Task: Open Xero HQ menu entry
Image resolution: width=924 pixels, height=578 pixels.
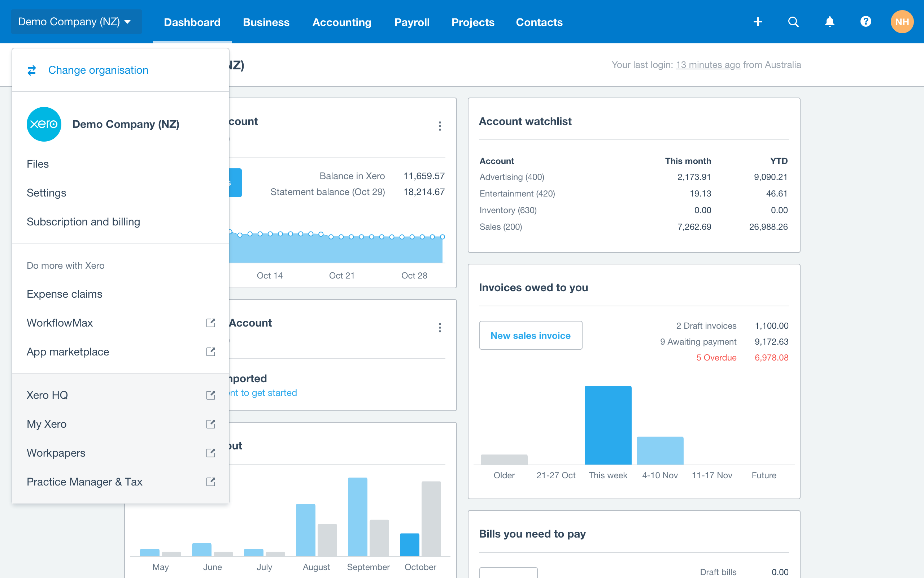Action: 120,395
